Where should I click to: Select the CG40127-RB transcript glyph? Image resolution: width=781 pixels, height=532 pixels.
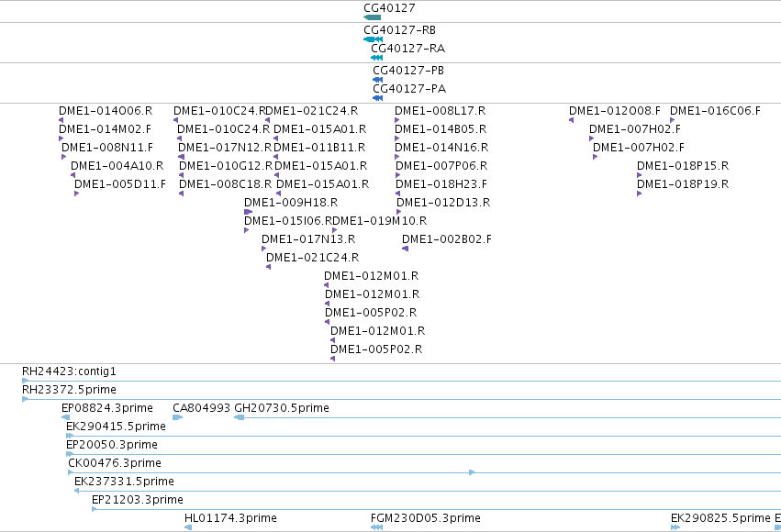pos(374,39)
